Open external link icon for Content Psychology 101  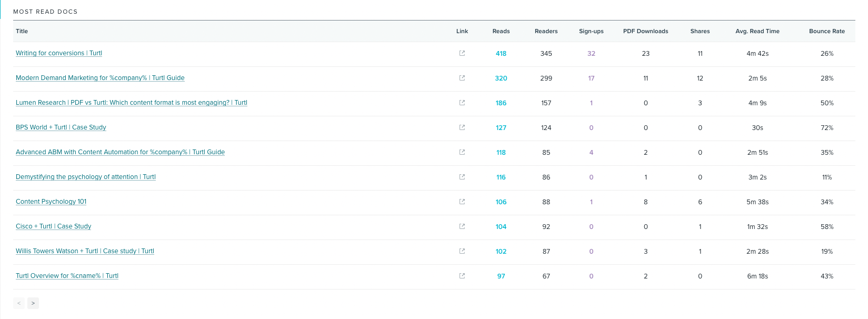462,202
